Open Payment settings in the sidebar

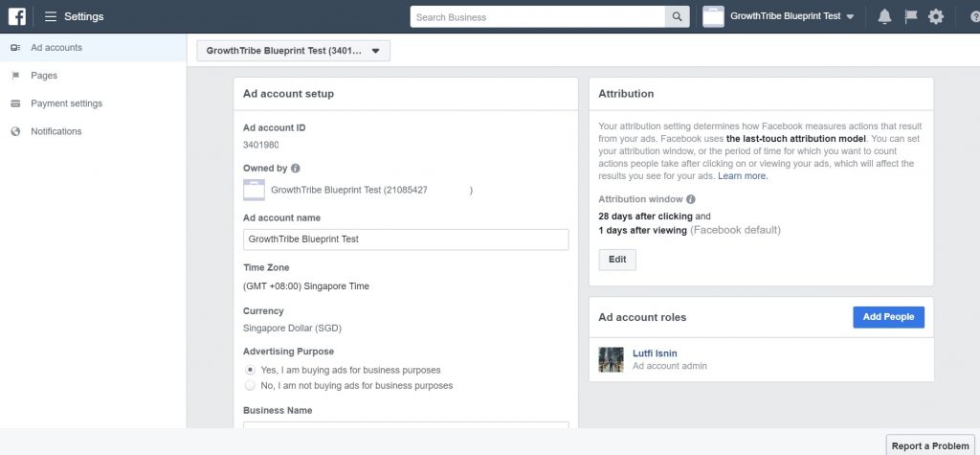click(x=93, y=103)
